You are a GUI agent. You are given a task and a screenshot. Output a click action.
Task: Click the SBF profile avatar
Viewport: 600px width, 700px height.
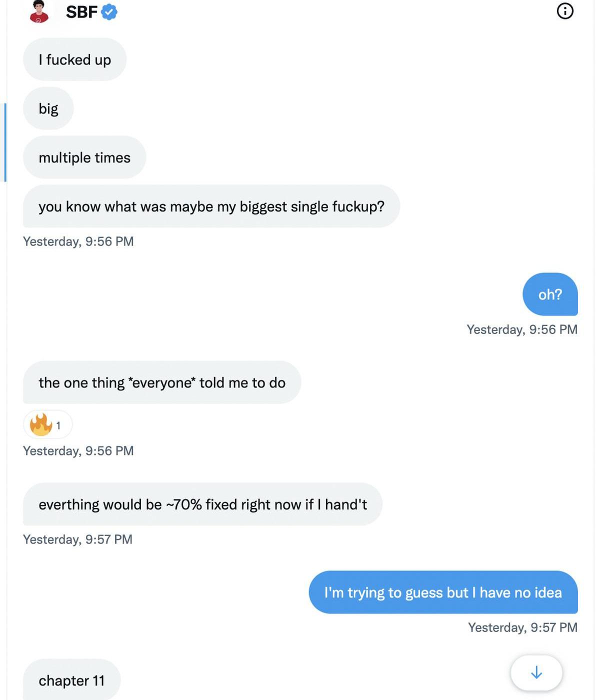point(39,12)
